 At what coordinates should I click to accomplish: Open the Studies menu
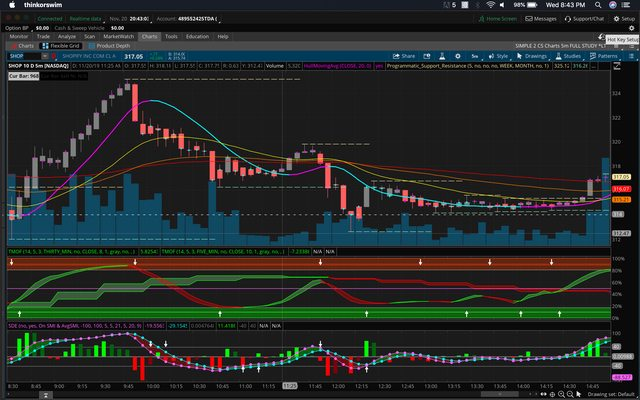click(x=568, y=56)
